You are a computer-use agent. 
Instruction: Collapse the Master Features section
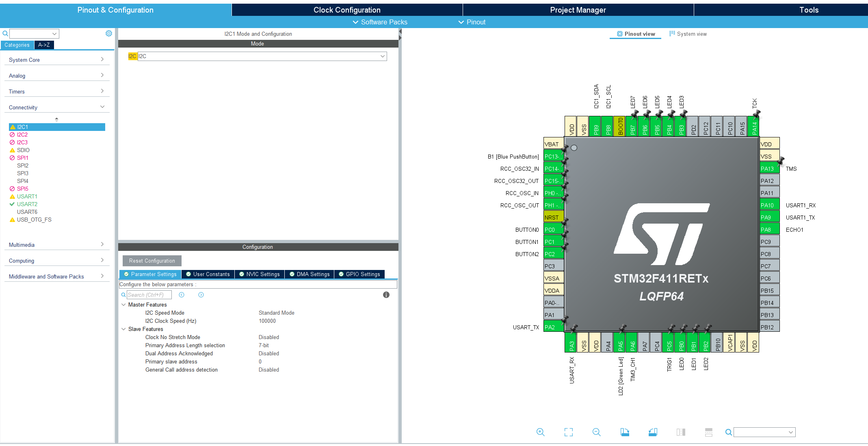tap(123, 305)
